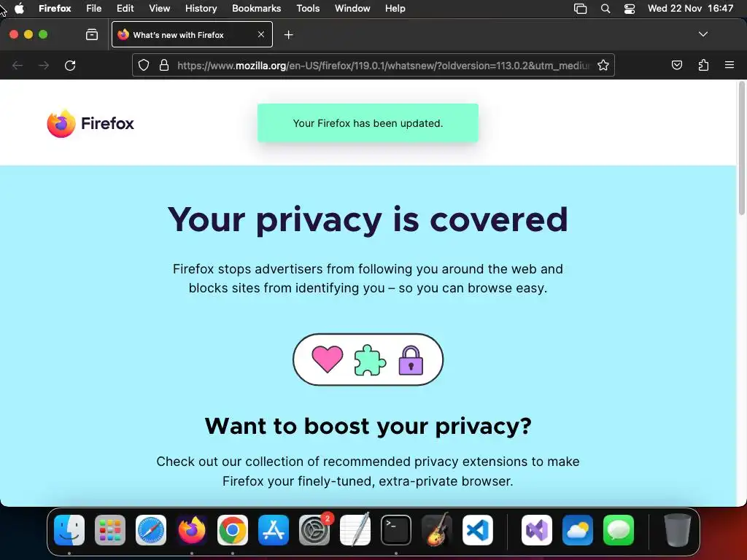Open Visual Studio Code from the dock
Screen dimensions: 747x560
[x=477, y=529]
